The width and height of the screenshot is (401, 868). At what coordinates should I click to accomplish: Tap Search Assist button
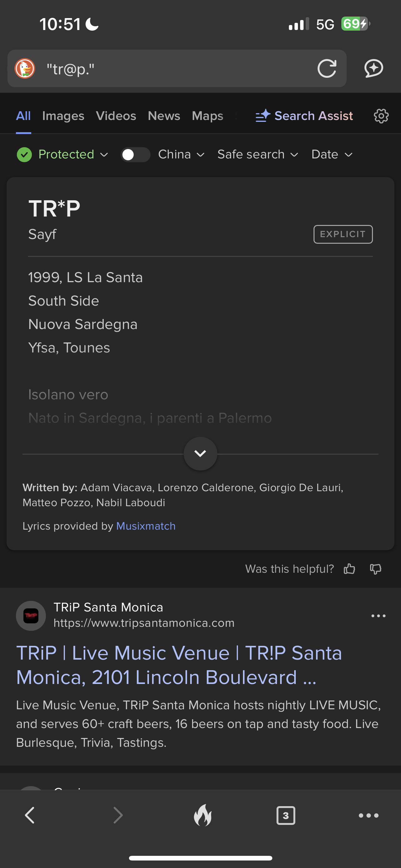coord(304,116)
